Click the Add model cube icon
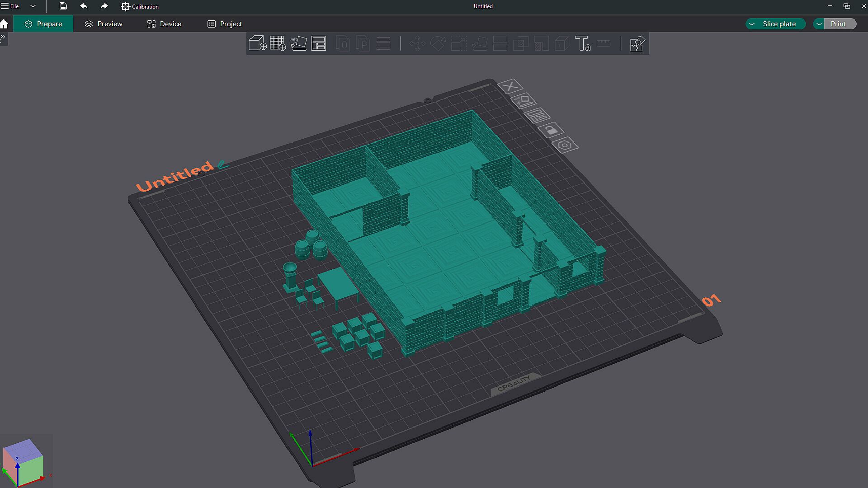This screenshot has height=488, width=868. tap(257, 43)
